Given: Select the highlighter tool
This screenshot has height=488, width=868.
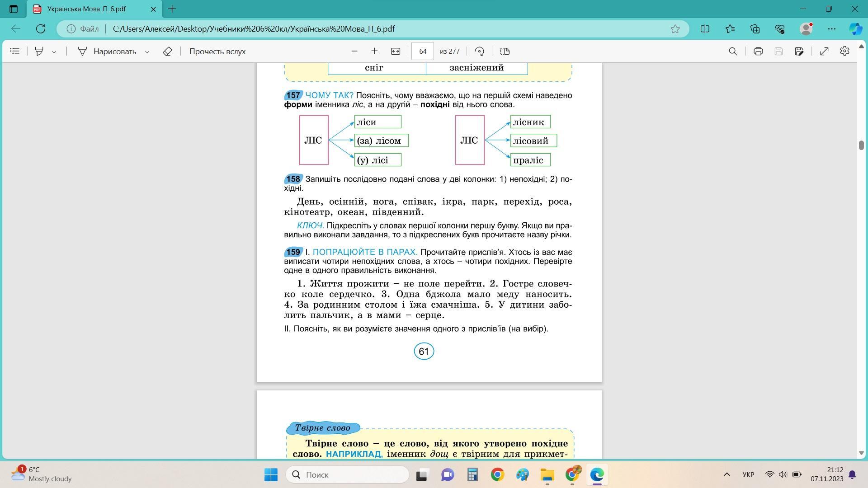Looking at the screenshot, I should pos(39,52).
